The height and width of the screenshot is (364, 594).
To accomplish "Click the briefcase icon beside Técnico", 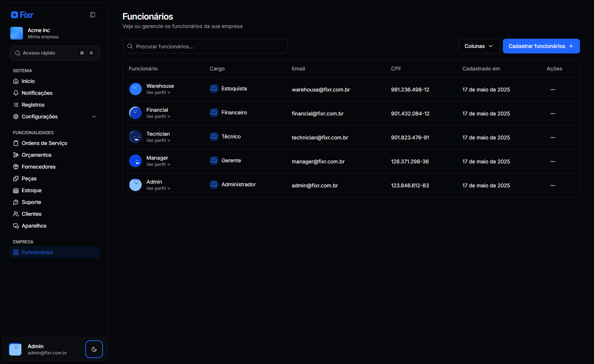I will point(214,136).
